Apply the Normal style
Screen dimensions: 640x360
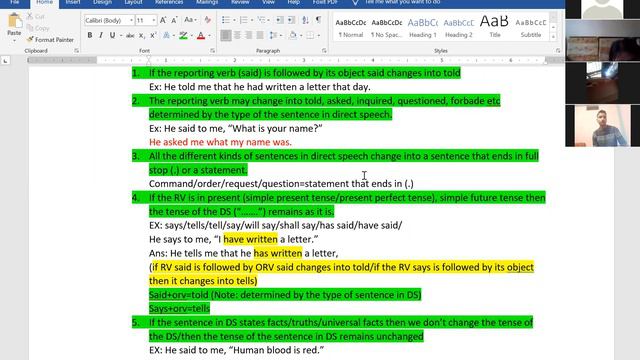point(351,28)
